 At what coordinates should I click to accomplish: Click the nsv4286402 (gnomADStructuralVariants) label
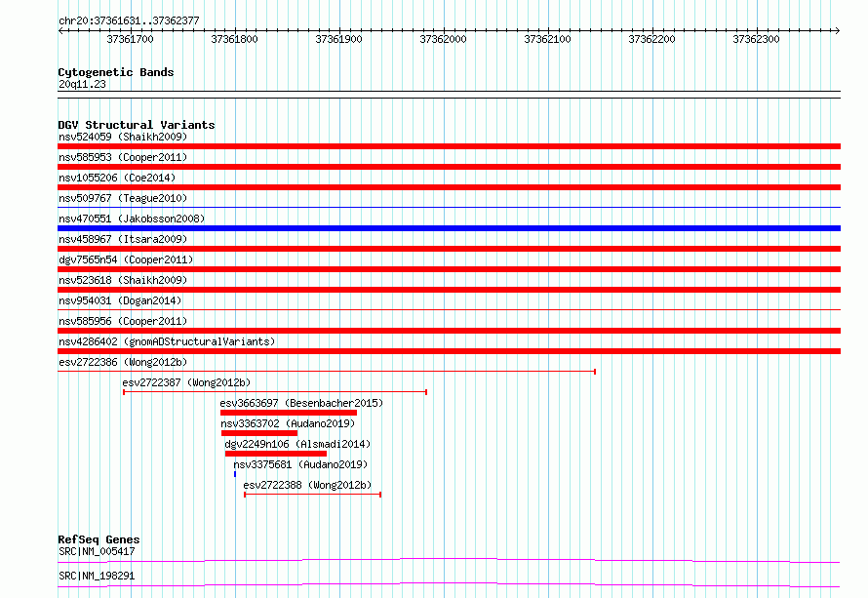(167, 341)
